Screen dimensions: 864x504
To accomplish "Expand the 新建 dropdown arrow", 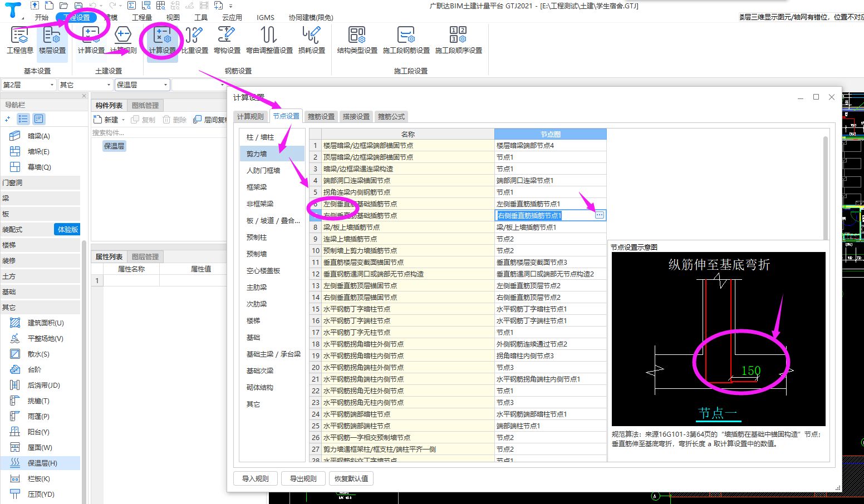I will pos(123,120).
